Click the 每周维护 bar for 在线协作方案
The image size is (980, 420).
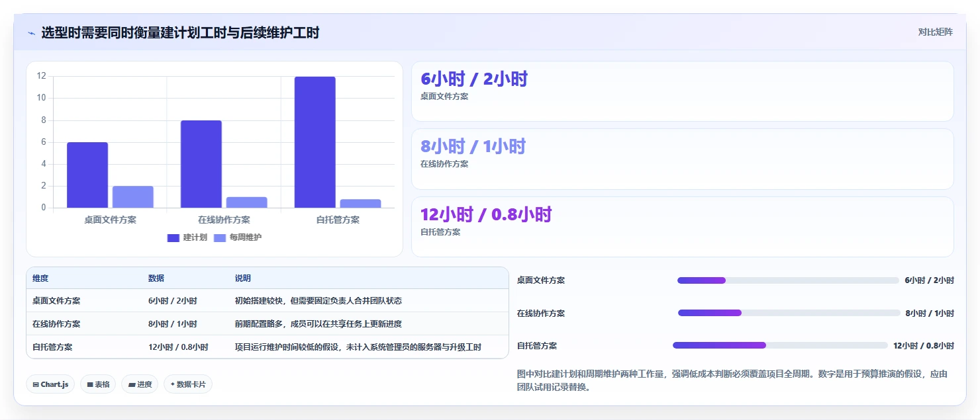tap(246, 202)
